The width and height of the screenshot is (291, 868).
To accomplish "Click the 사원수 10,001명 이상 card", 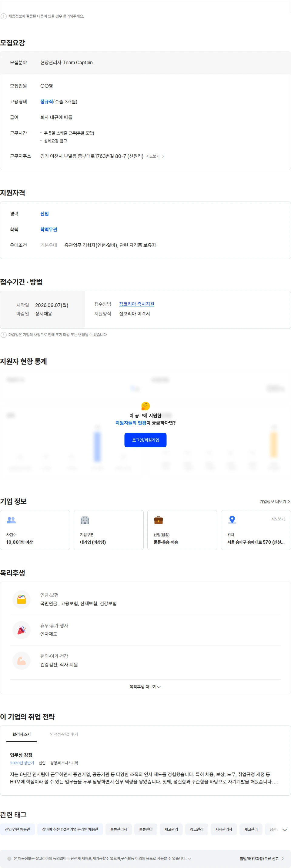I will pos(35,530).
